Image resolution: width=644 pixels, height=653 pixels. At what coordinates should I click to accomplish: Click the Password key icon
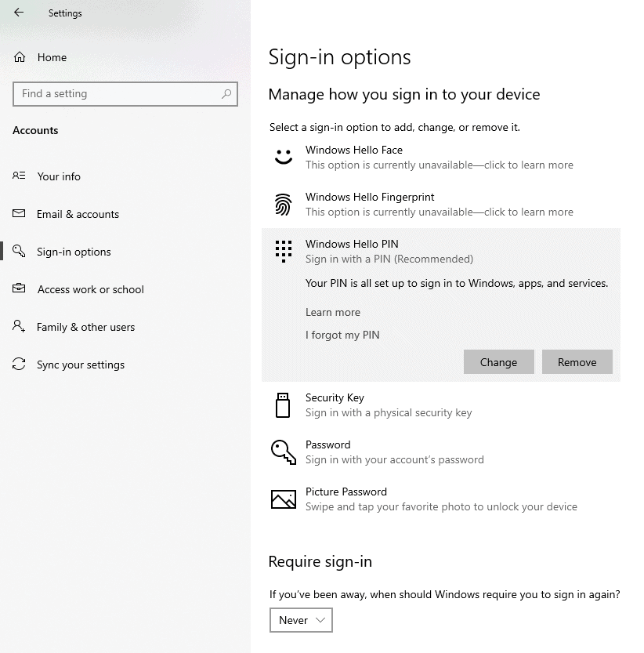pyautogui.click(x=283, y=452)
